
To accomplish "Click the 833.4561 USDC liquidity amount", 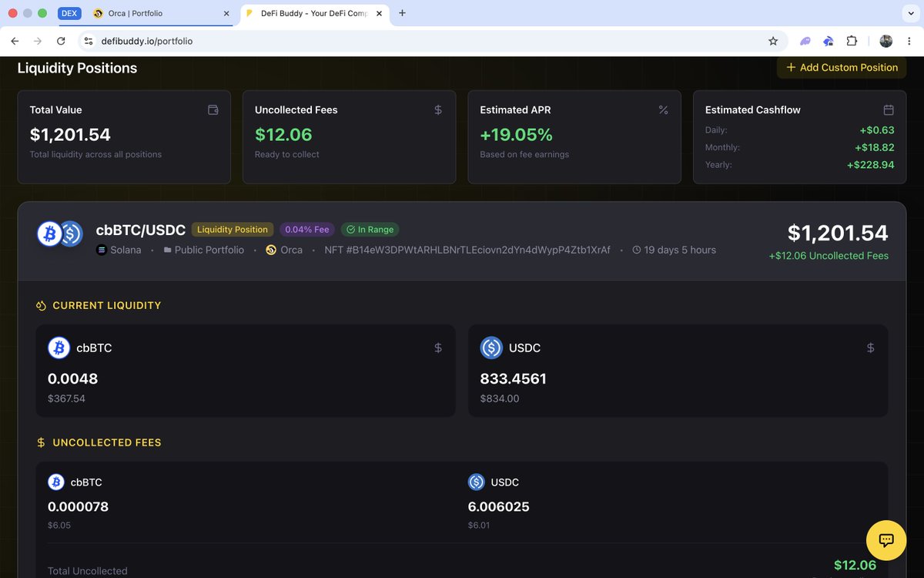I will 514,379.
